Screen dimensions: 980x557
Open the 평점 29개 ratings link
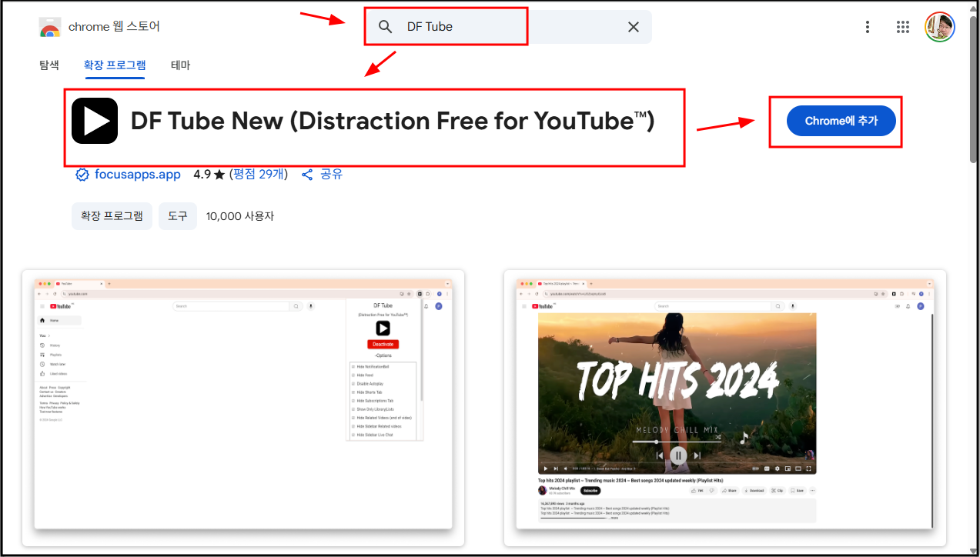tap(260, 175)
